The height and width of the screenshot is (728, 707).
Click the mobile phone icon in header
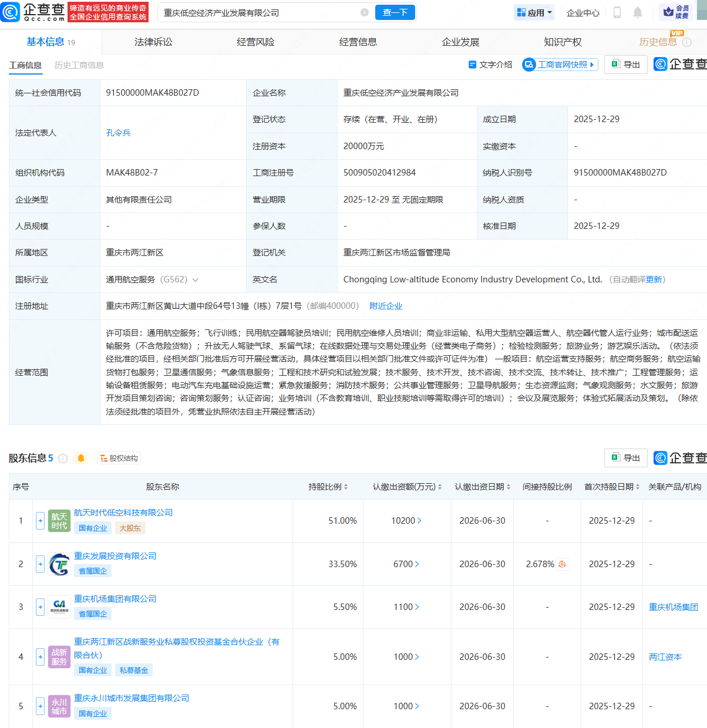[617, 12]
